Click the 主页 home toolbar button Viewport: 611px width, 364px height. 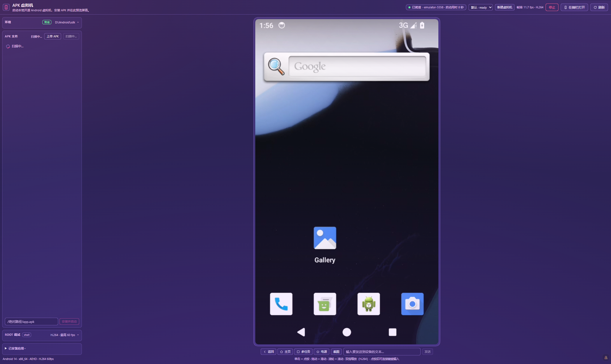[x=285, y=352]
